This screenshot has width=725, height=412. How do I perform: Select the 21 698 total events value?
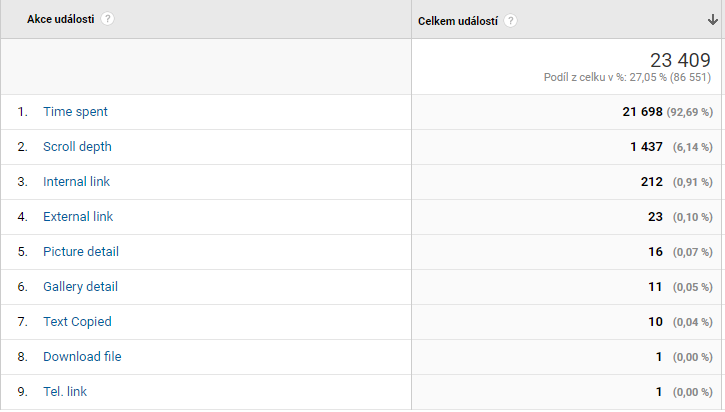pos(642,112)
